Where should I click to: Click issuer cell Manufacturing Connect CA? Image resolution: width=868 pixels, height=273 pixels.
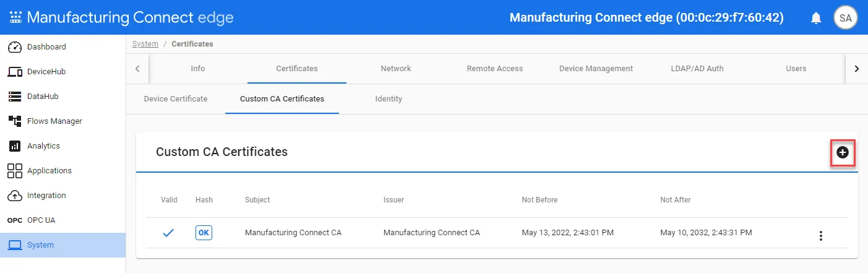[432, 233]
